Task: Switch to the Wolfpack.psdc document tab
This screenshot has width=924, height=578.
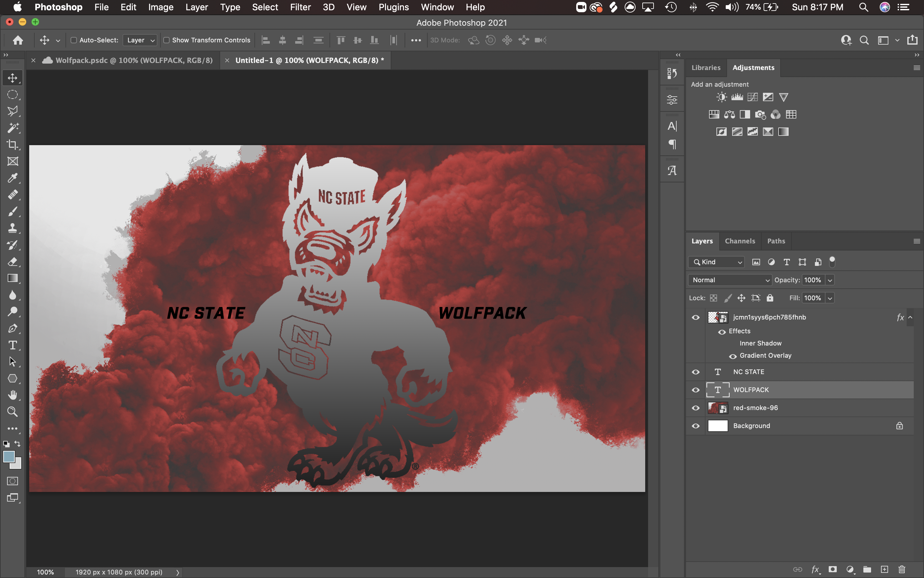Action: click(134, 60)
